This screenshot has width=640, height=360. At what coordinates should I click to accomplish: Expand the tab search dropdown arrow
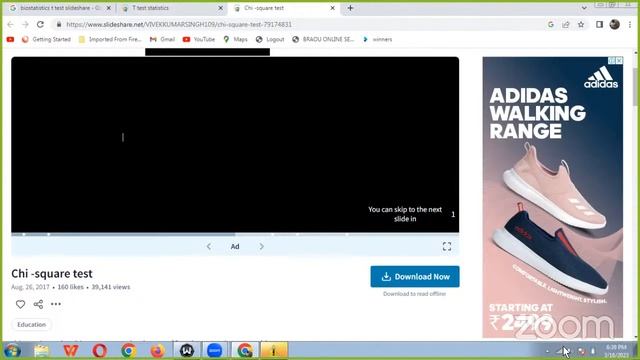pos(584,8)
